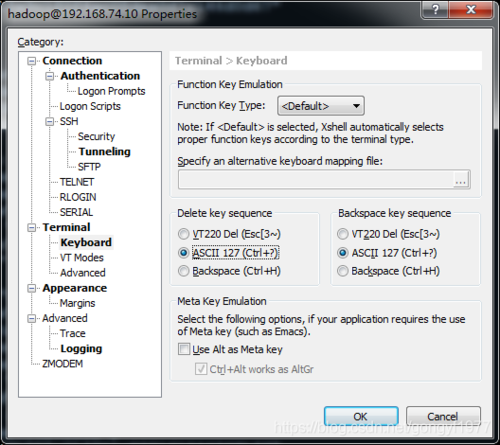Open keyboard mapping file browse ellipsis button
The width and height of the screenshot is (500, 445).
coord(461,180)
